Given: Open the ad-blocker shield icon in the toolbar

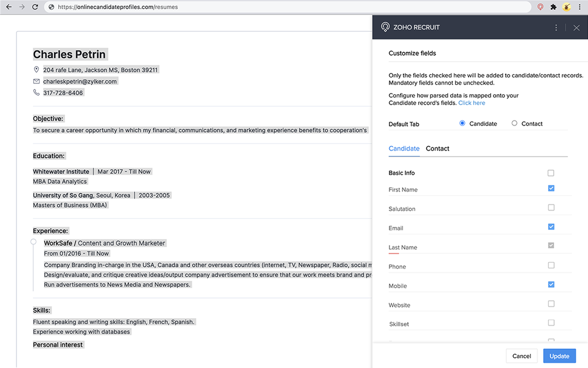Looking at the screenshot, I should (540, 7).
